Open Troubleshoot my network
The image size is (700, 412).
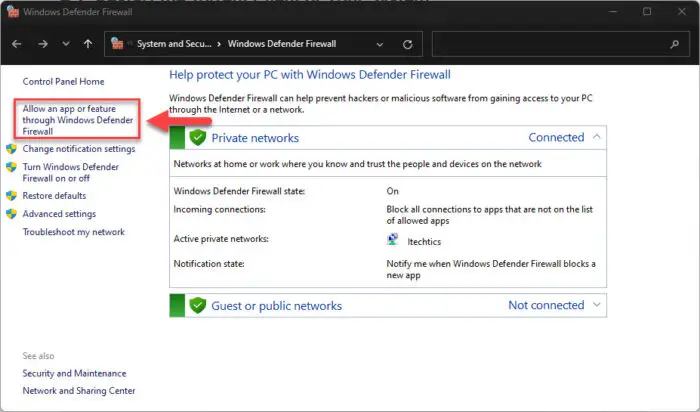(74, 232)
